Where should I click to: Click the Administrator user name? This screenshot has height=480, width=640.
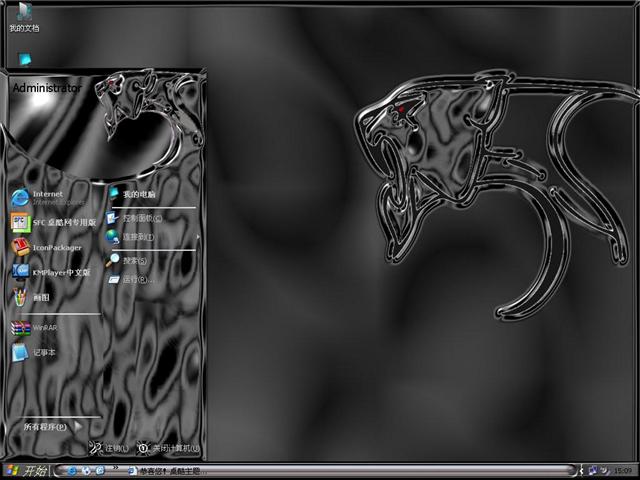[x=47, y=88]
